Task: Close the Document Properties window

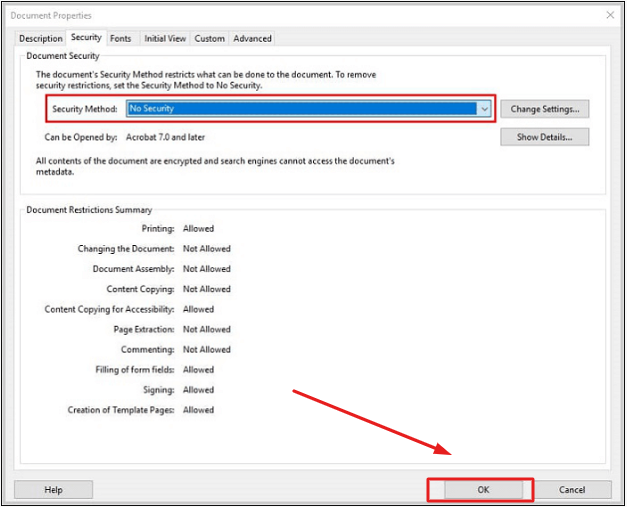Action: click(x=610, y=15)
